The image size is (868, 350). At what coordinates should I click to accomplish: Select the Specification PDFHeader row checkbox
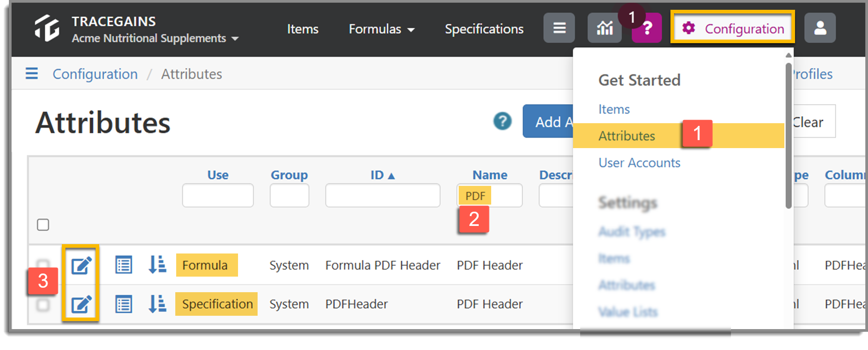point(43,305)
